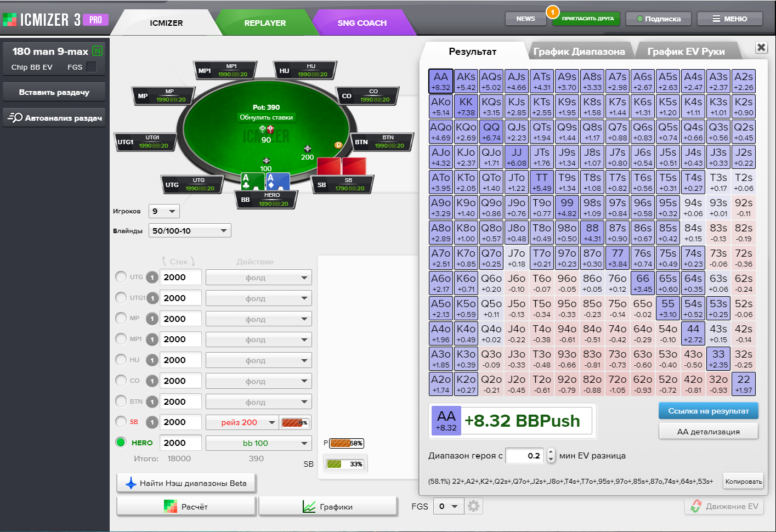The image size is (776, 532).
Task: Click the Ссылка на результат button
Action: (708, 411)
